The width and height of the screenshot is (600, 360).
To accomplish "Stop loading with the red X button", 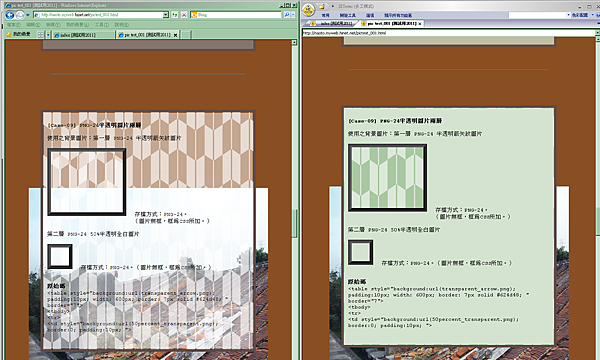I will click(184, 15).
